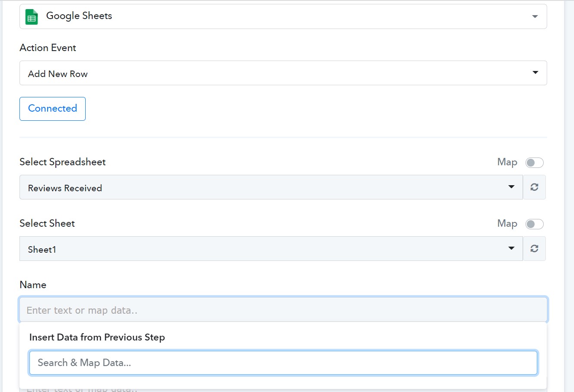The height and width of the screenshot is (392, 574).
Task: Enable the Map switch for Select Sheet
Action: tap(534, 224)
